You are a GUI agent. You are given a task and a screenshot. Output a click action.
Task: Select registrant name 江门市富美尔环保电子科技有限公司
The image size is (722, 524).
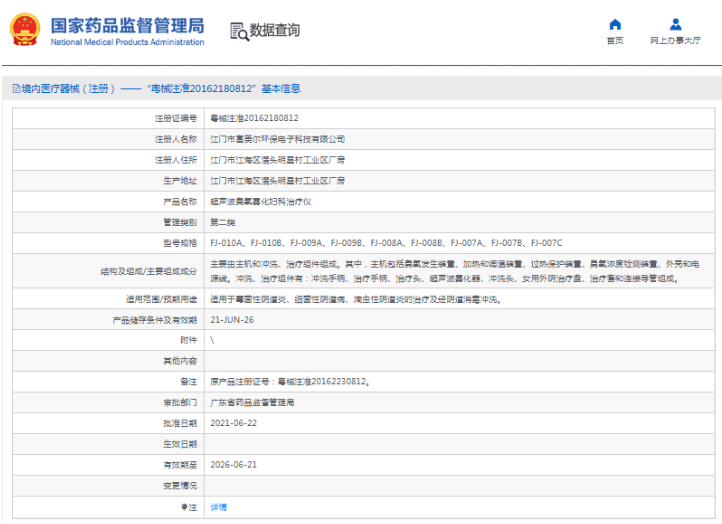tap(278, 139)
